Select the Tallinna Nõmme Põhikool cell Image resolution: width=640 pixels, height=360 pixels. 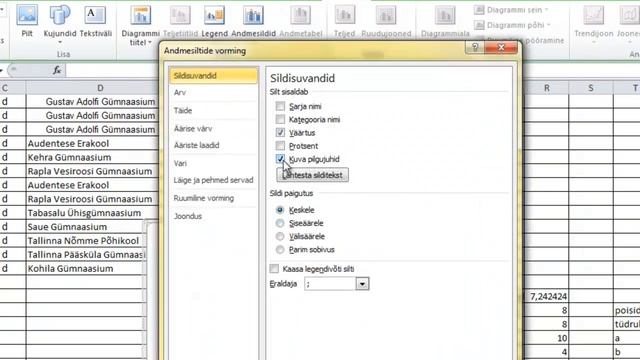86,241
